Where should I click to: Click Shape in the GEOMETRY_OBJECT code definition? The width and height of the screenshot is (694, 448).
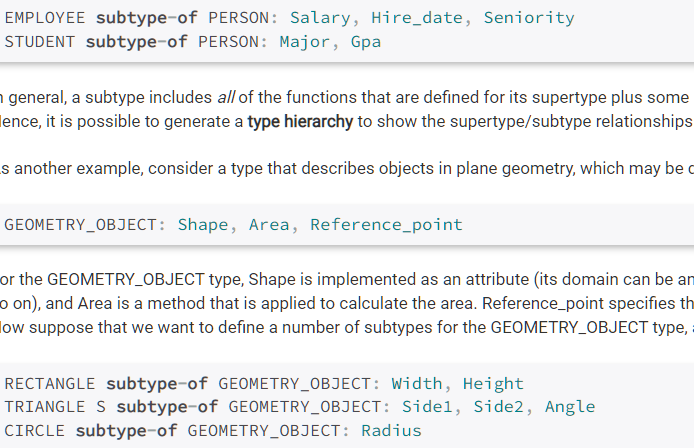coord(203,224)
